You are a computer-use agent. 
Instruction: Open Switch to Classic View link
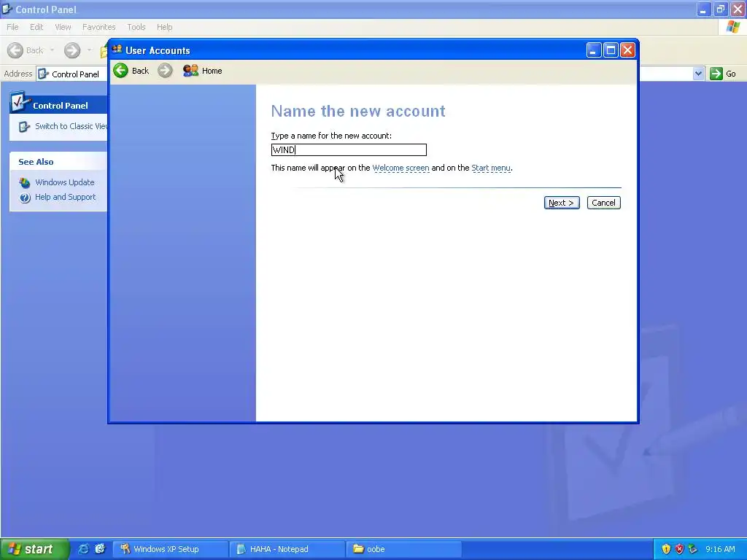pyautogui.click(x=71, y=126)
